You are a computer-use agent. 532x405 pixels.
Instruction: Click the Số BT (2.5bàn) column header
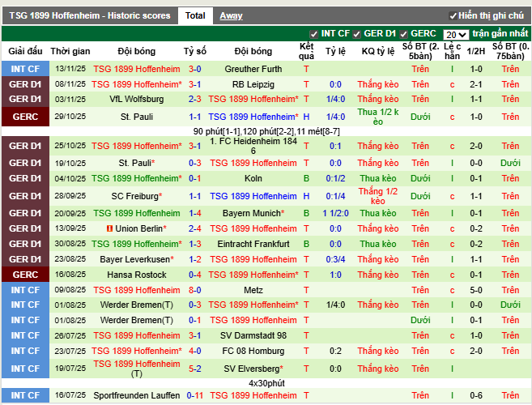(x=420, y=51)
